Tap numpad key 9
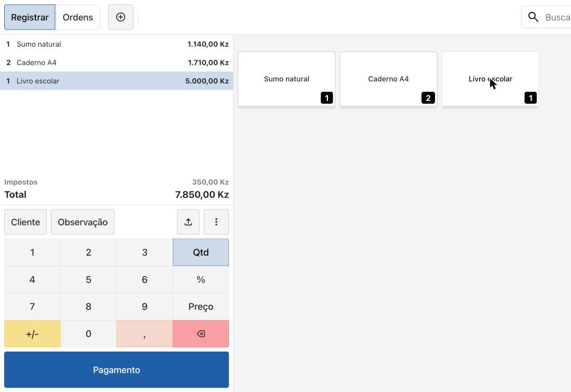This screenshot has width=571, height=392. tap(145, 306)
